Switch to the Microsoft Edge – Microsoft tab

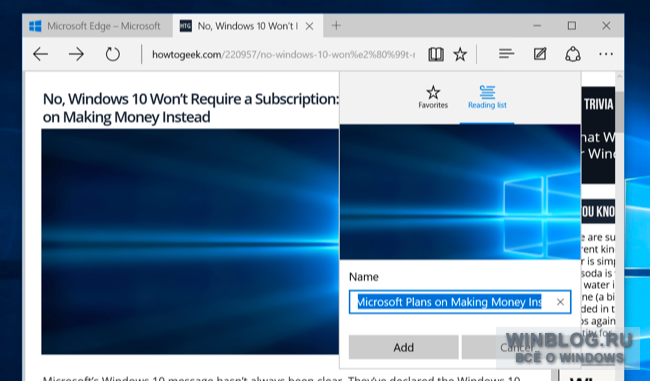pos(98,26)
